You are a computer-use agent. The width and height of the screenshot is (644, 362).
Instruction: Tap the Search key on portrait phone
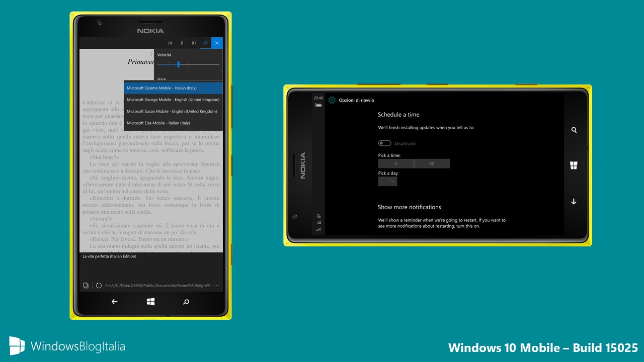point(186,302)
